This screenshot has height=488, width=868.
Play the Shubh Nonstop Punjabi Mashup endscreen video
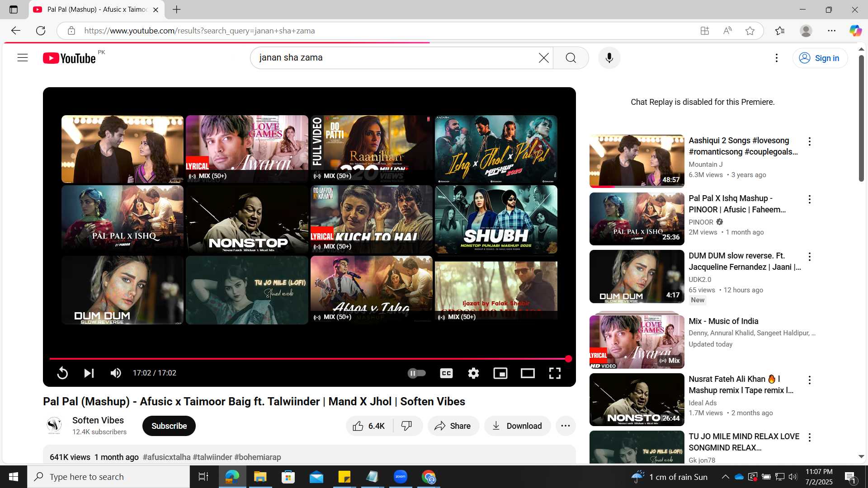[x=496, y=220]
